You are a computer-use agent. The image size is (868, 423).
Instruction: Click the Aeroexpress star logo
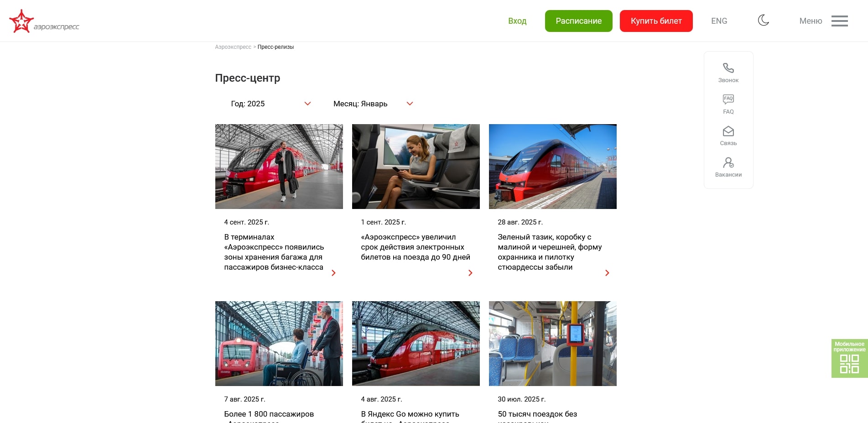tap(21, 21)
